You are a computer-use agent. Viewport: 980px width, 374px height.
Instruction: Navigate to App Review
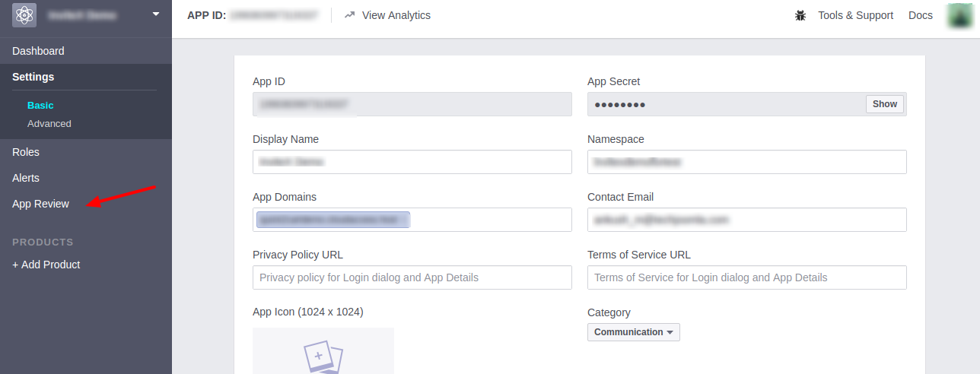coord(40,204)
